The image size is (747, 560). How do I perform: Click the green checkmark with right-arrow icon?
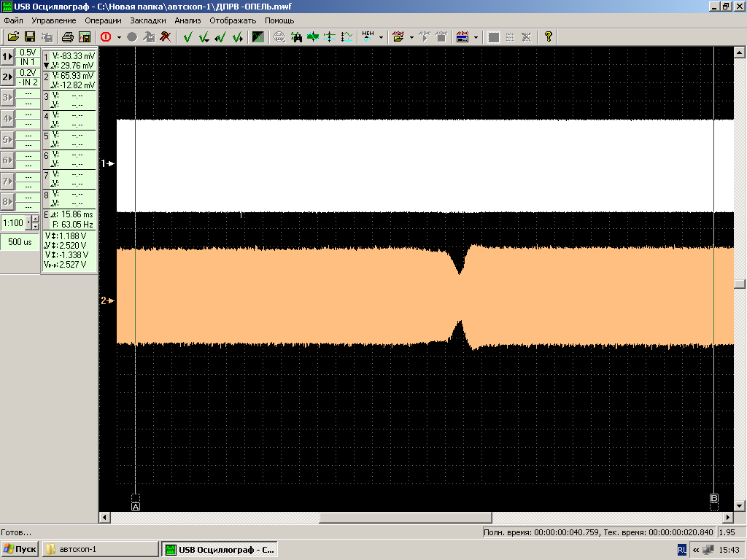pyautogui.click(x=237, y=37)
